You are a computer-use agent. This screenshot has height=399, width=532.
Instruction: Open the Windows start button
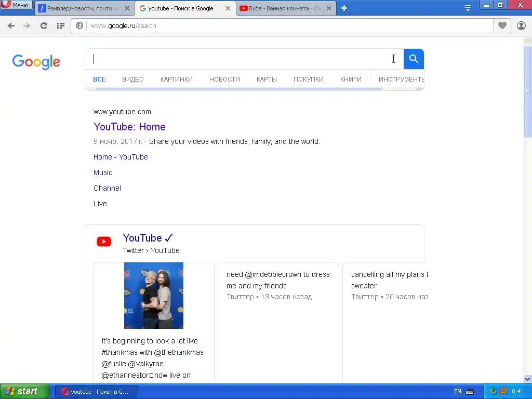(25, 392)
